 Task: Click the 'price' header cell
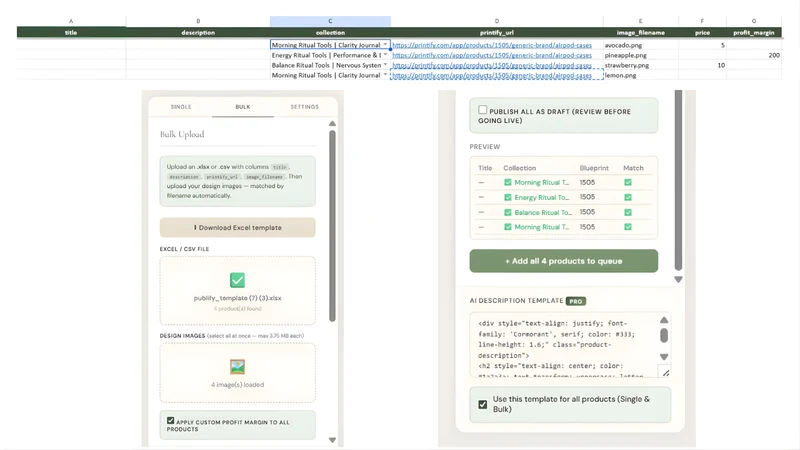tap(702, 32)
